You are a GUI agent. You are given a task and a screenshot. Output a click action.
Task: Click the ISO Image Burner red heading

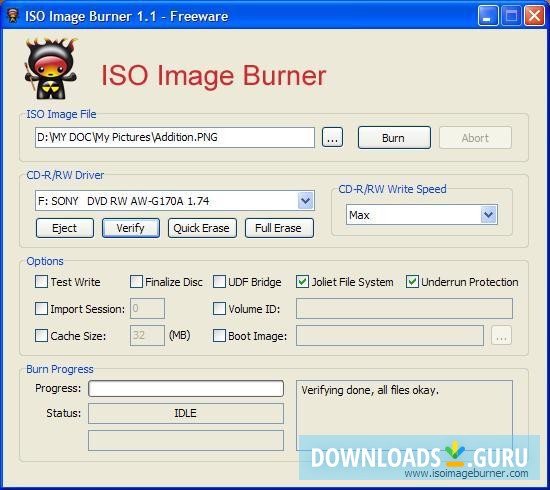[x=214, y=75]
